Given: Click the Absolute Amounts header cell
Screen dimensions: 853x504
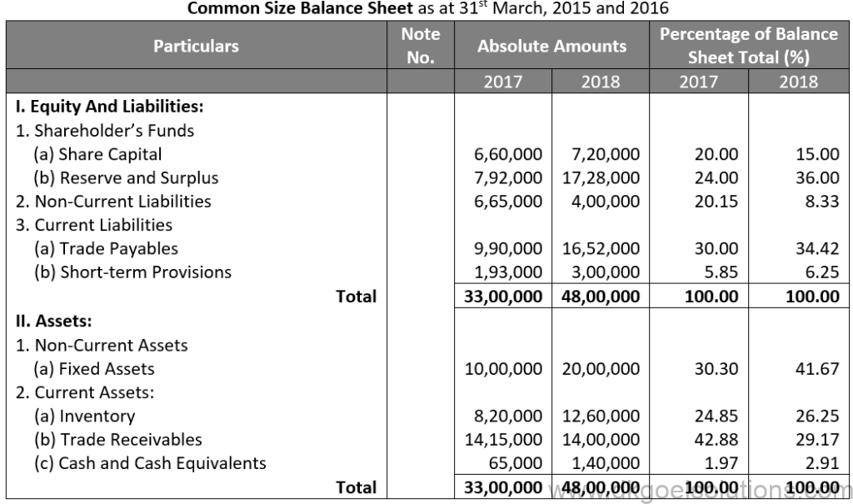Looking at the screenshot, I should [x=551, y=46].
